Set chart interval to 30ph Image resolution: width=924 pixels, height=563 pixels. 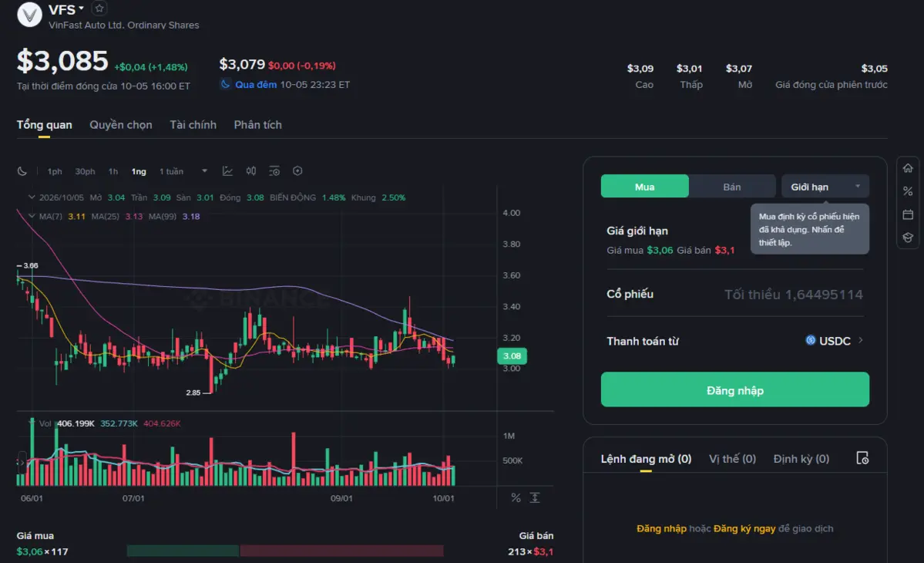pyautogui.click(x=85, y=171)
